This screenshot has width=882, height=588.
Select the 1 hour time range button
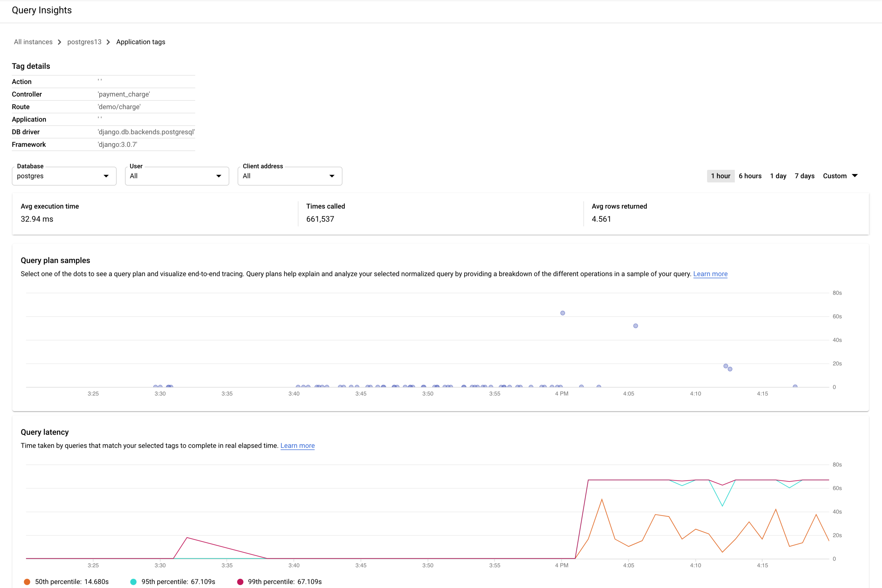pyautogui.click(x=720, y=175)
